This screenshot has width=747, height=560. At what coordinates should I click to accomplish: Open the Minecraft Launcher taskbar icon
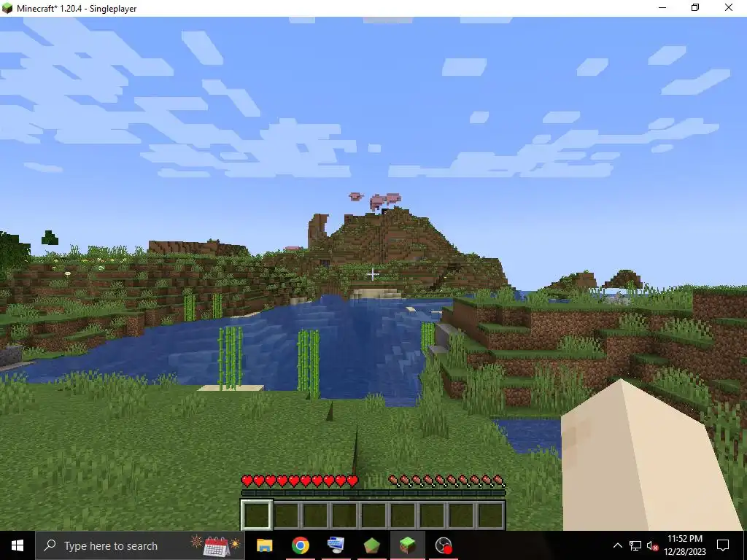(371, 545)
